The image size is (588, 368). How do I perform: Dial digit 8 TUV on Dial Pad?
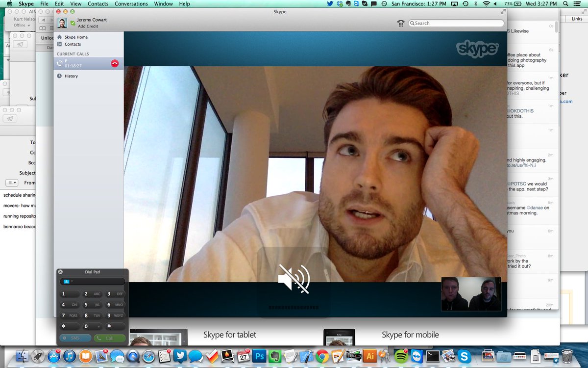[92, 315]
